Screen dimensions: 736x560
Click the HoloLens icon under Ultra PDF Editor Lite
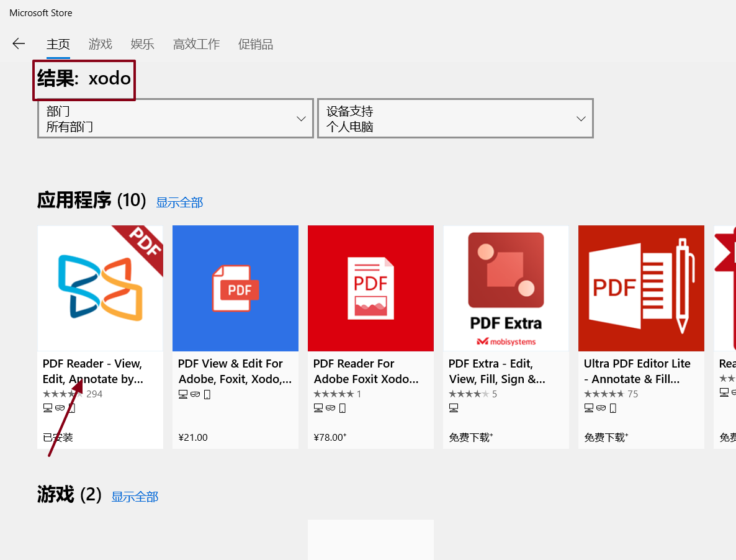pos(601,408)
